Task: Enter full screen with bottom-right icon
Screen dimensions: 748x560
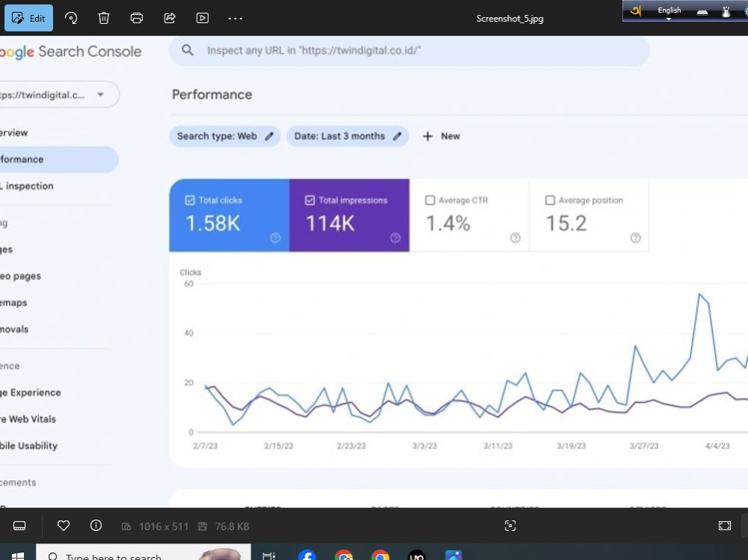Action: coord(725,526)
